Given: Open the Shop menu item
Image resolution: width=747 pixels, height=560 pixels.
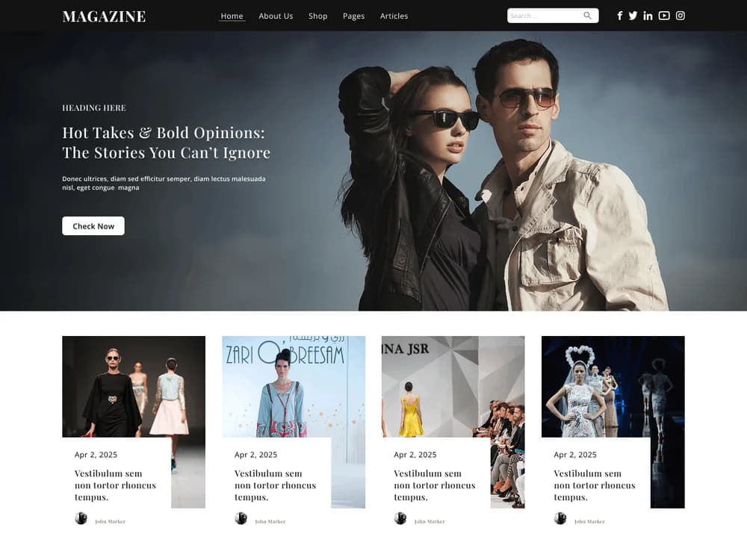Looking at the screenshot, I should pyautogui.click(x=317, y=16).
